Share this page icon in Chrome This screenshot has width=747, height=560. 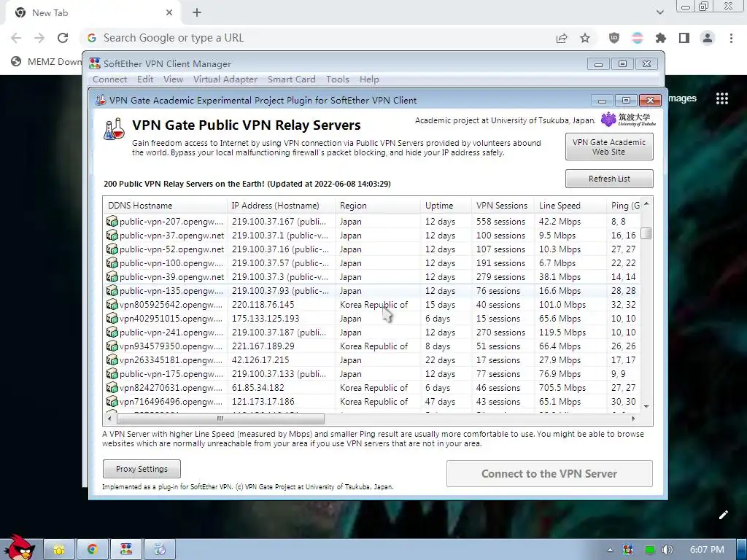click(562, 38)
